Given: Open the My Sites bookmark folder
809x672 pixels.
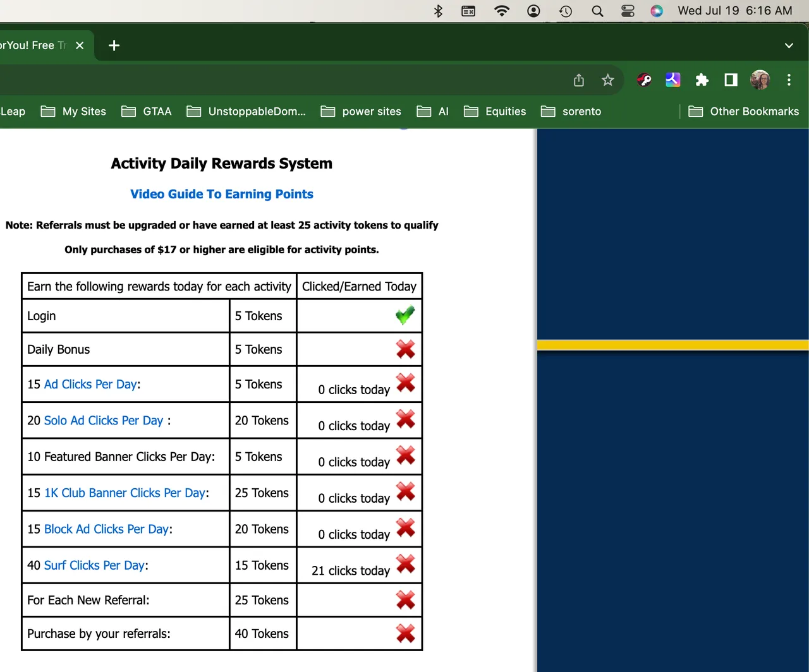Looking at the screenshot, I should pyautogui.click(x=73, y=112).
